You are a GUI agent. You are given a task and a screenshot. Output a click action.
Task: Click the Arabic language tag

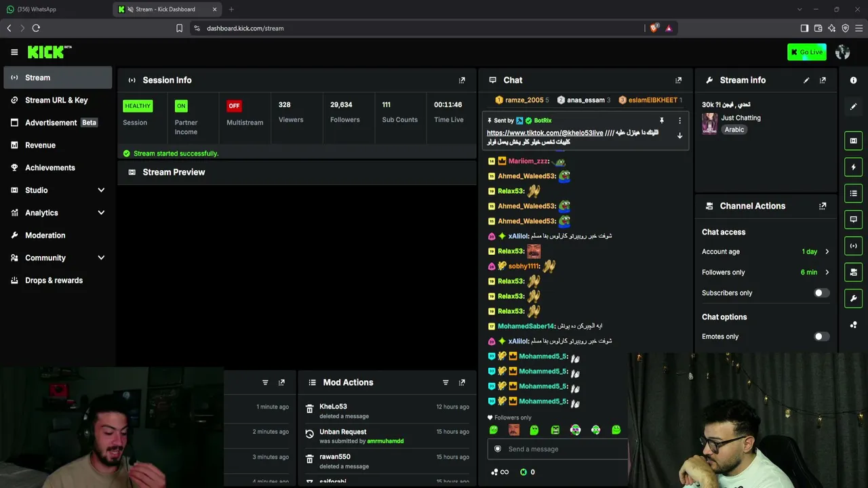point(734,129)
